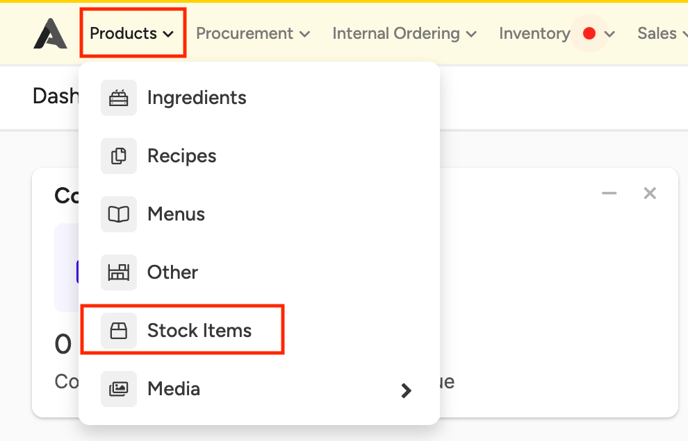Collapse the Products dropdown menu
Image resolution: width=688 pixels, height=441 pixels.
pos(132,33)
